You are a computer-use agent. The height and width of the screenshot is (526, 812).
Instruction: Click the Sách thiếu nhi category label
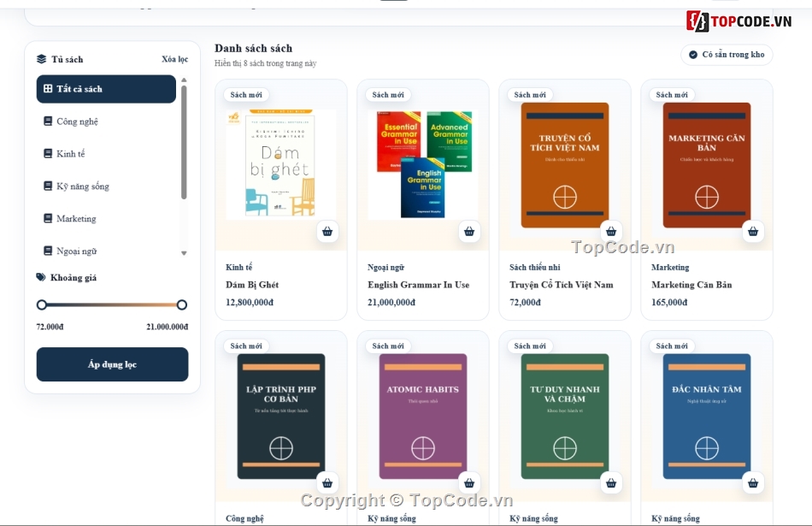[x=535, y=268]
